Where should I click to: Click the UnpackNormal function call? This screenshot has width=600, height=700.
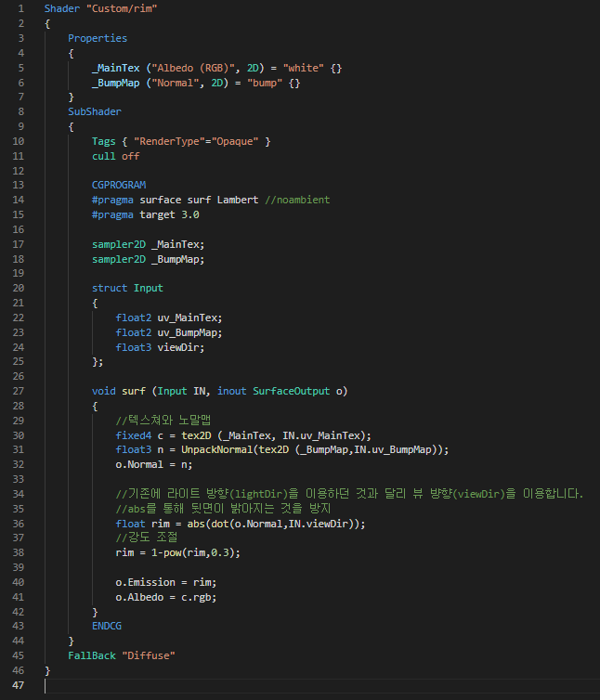pos(217,449)
